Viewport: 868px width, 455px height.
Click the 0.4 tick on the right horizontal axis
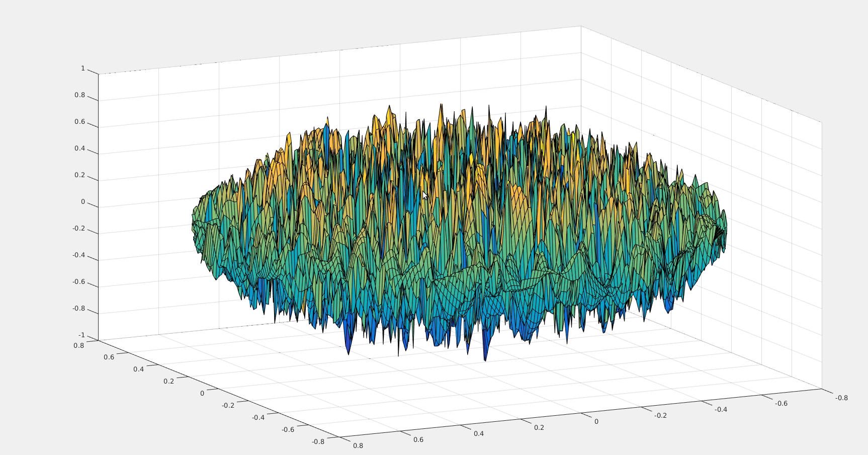coord(478,433)
